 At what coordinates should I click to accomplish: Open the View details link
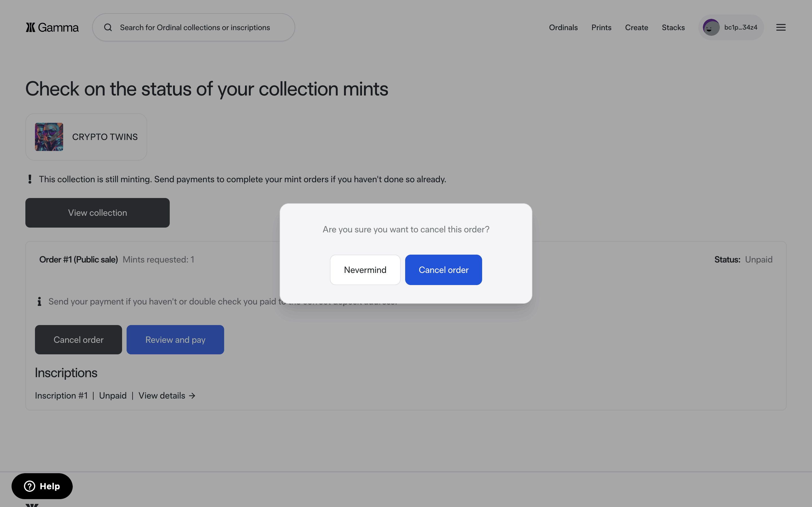(162, 396)
